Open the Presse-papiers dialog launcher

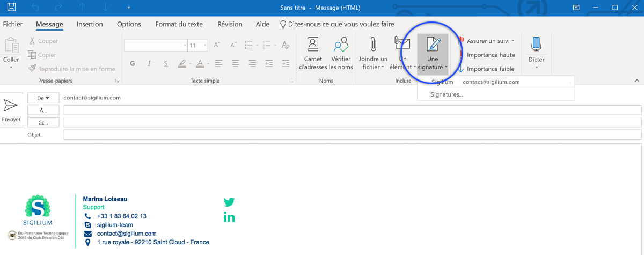click(117, 81)
